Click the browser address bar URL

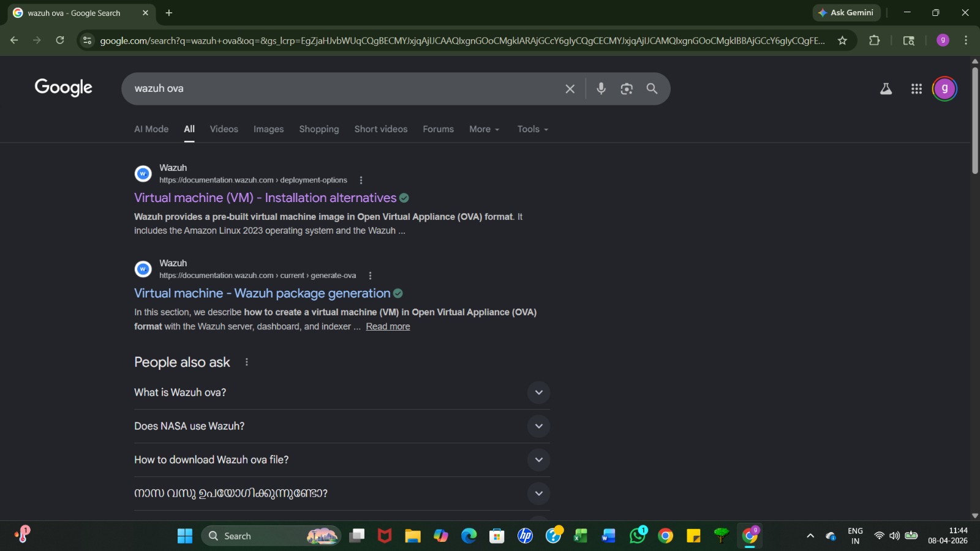[x=462, y=40]
